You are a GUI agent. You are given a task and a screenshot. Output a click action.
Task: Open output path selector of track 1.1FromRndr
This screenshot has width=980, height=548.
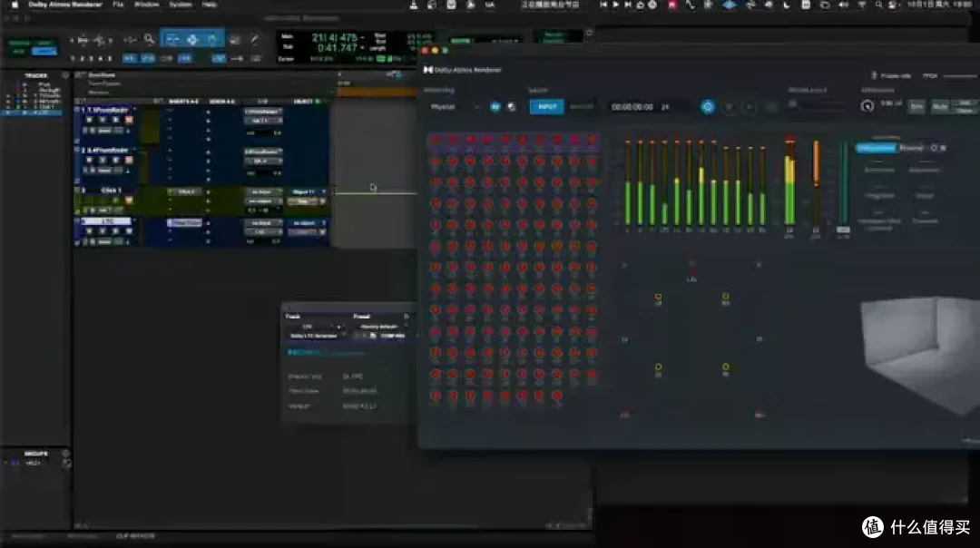[x=263, y=121]
